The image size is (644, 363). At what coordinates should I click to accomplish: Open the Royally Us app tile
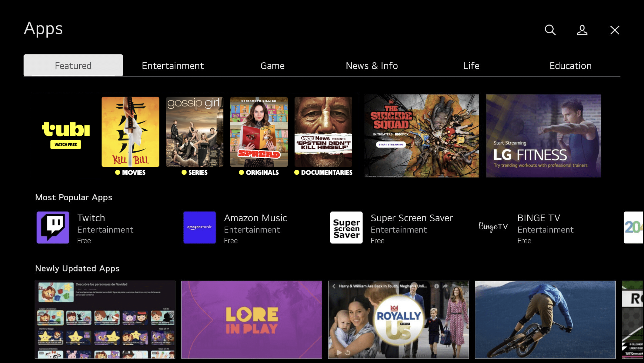(398, 319)
